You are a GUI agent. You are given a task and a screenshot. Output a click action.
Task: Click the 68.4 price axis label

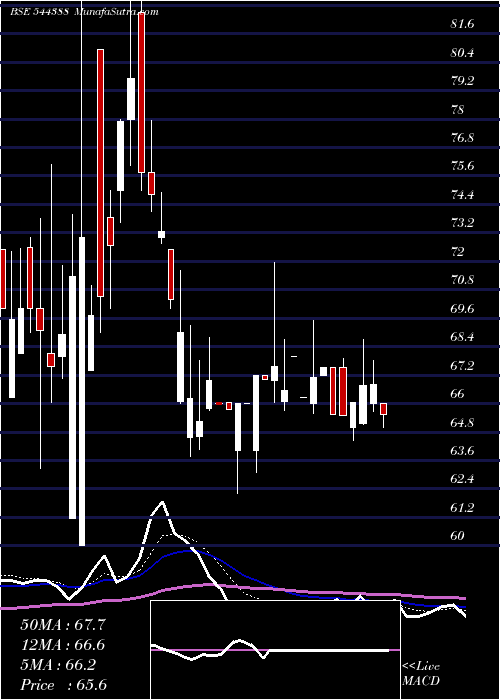[x=462, y=337]
